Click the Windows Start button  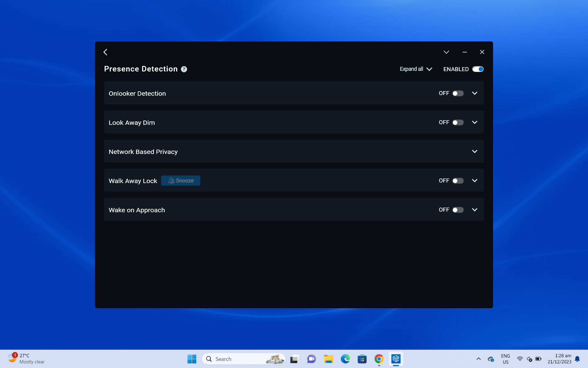[x=192, y=359]
